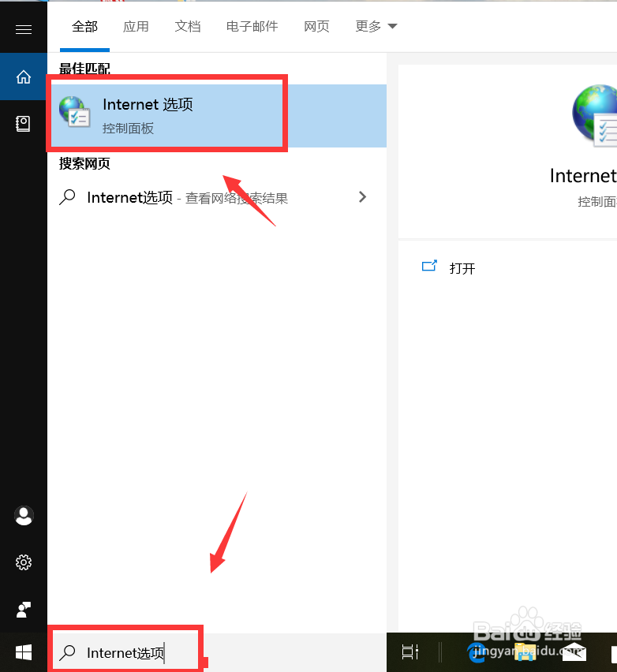Switch to the 全部 tab
This screenshot has height=672, width=617.
(x=85, y=27)
